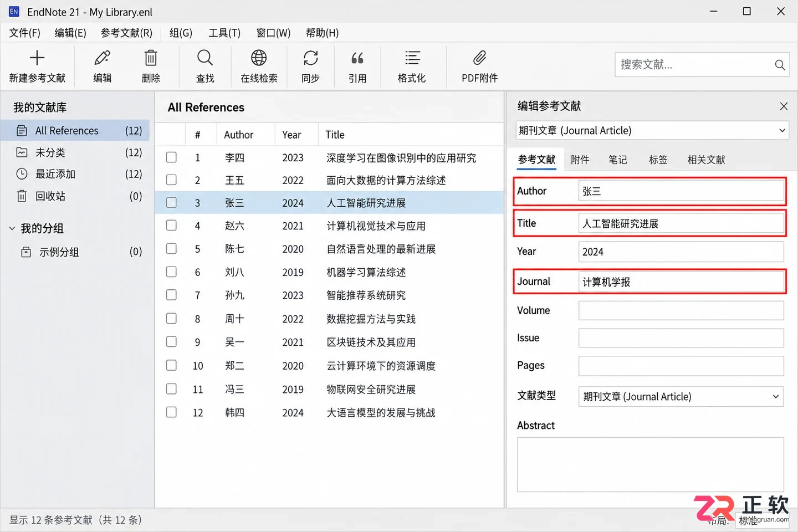Screen dimensions: 798x532
Task: Select reference 智能推荐系统研究
Action: click(366, 295)
